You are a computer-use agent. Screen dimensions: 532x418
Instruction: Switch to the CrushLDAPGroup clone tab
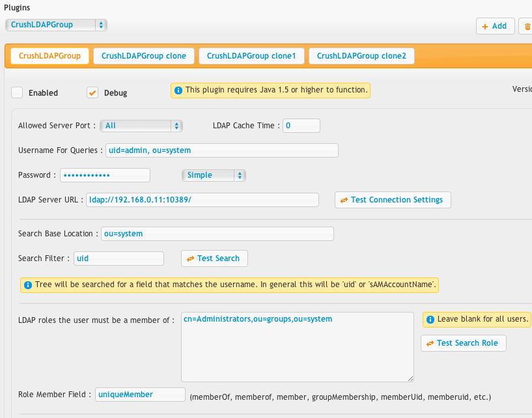coord(144,56)
